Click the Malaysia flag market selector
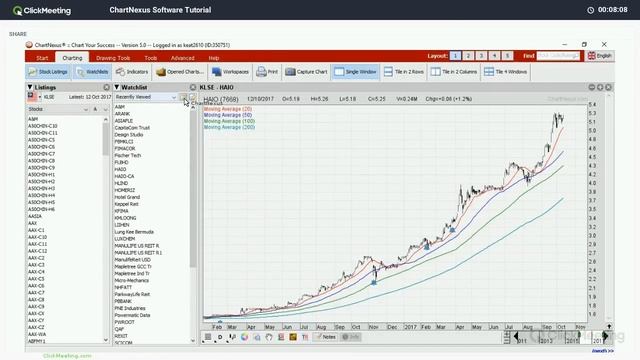The image size is (640, 360). [x=32, y=97]
